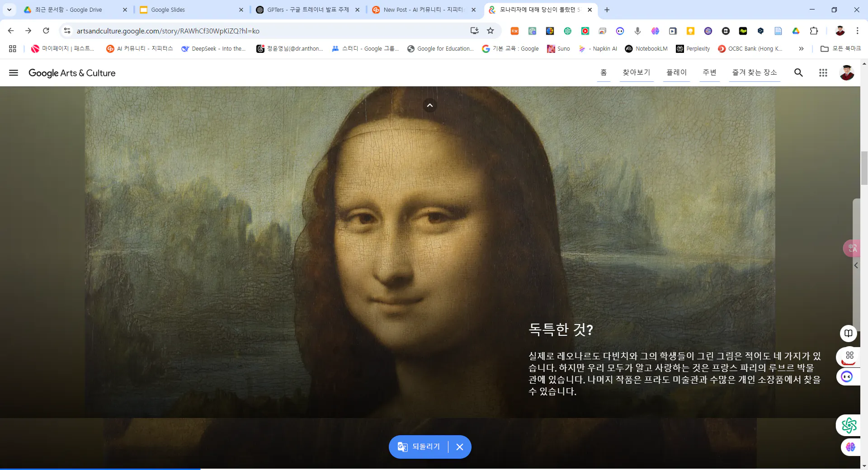Click the blue story progress bar at bottom
Viewport: 868px width, 470px height.
click(100, 469)
